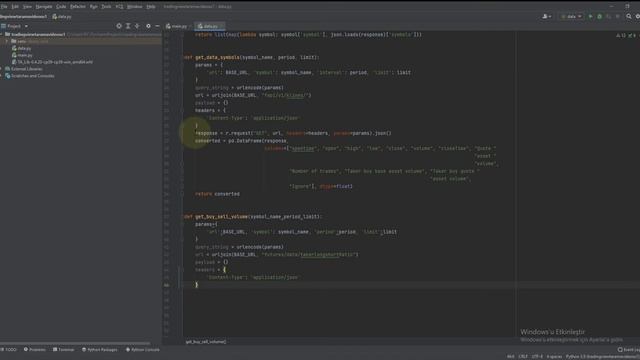Click the green Run button
640x360 pixels.
(590, 17)
